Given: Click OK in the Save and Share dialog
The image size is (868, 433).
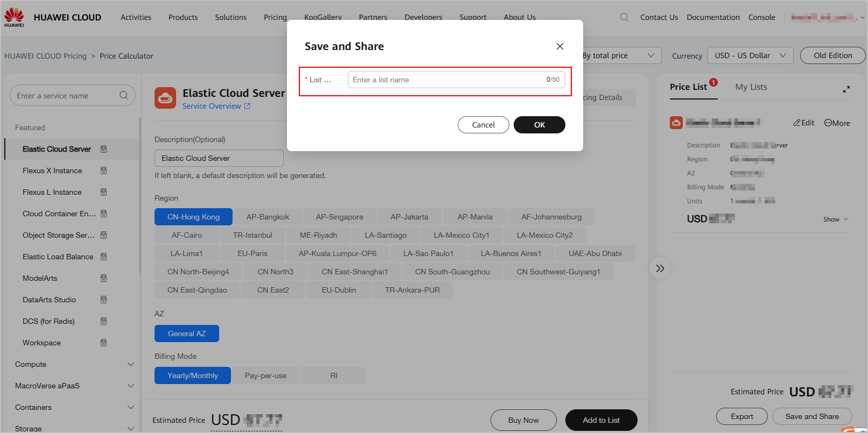Looking at the screenshot, I should point(540,125).
